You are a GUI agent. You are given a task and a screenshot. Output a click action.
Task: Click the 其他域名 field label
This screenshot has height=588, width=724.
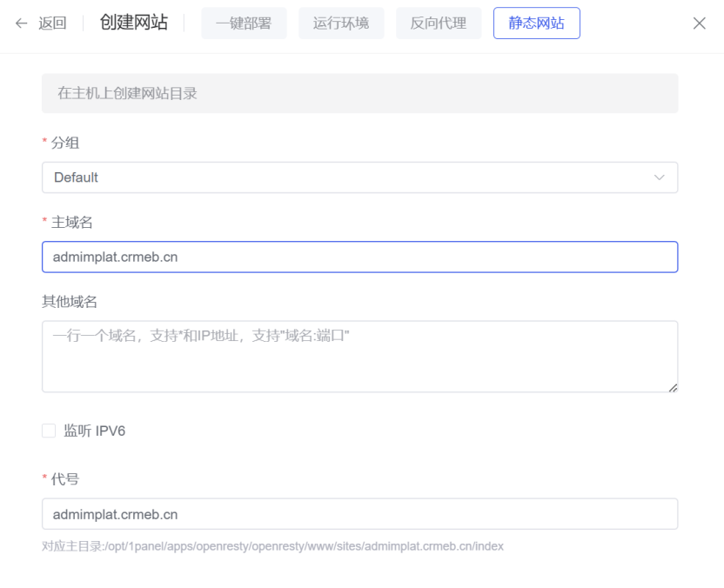(70, 301)
